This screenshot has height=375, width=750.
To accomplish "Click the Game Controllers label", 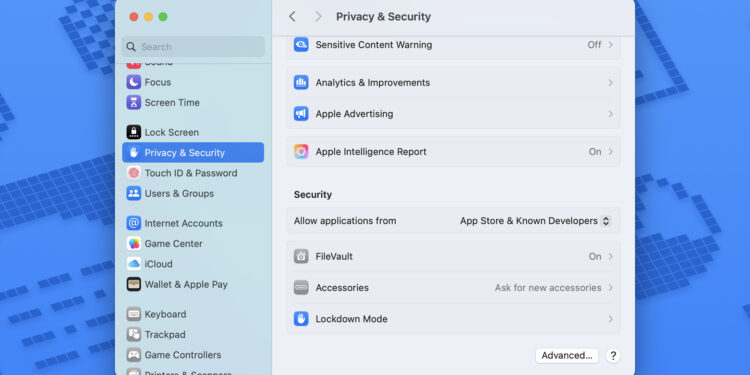I will [183, 355].
